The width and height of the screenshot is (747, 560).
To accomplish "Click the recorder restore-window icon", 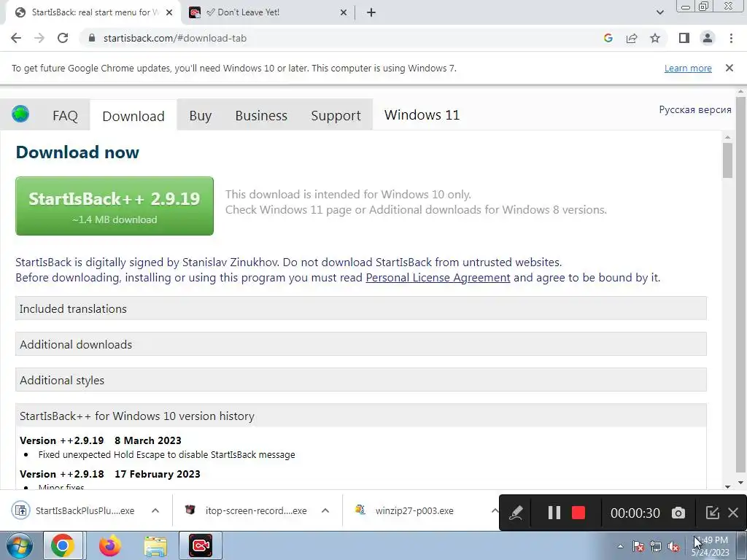I will click(712, 513).
